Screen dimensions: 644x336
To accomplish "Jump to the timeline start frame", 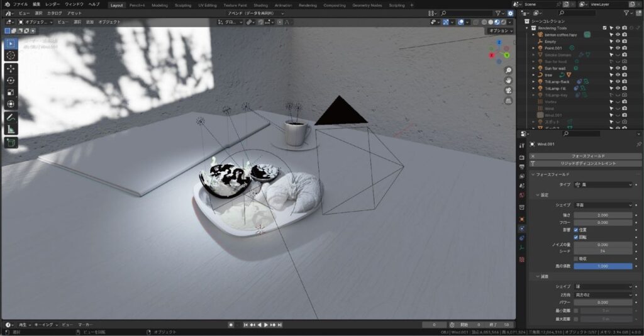I will coord(246,325).
